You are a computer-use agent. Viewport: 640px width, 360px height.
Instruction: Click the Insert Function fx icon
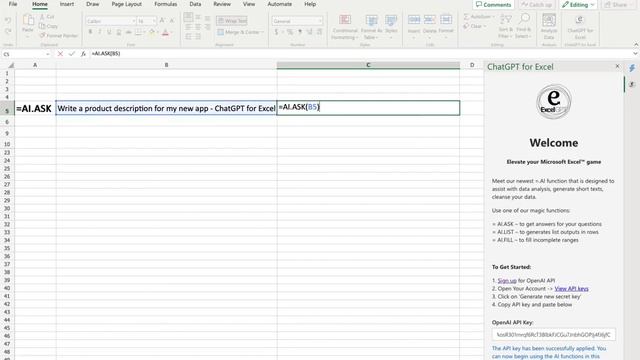pos(83,54)
